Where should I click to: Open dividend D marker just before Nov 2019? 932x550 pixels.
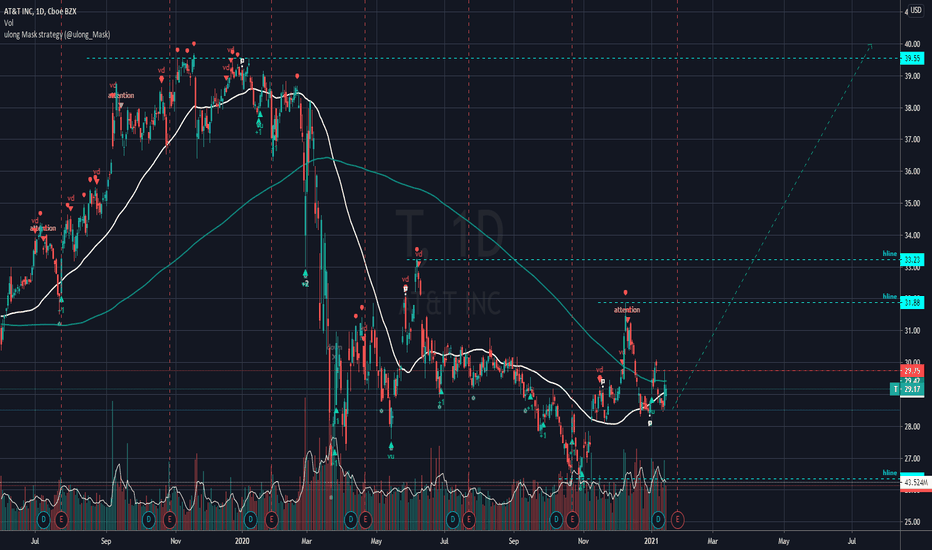(149, 520)
